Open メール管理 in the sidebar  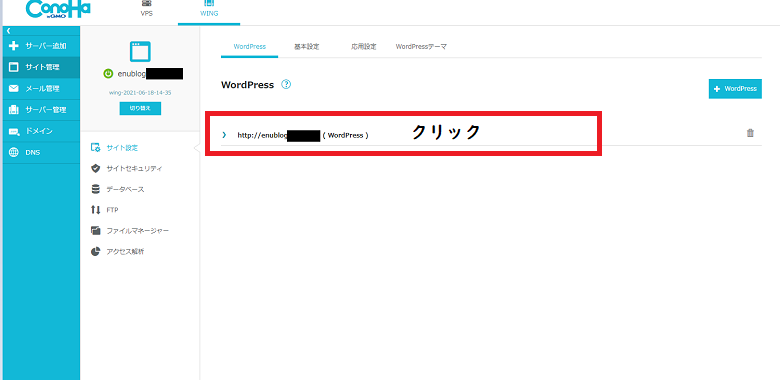click(40, 89)
